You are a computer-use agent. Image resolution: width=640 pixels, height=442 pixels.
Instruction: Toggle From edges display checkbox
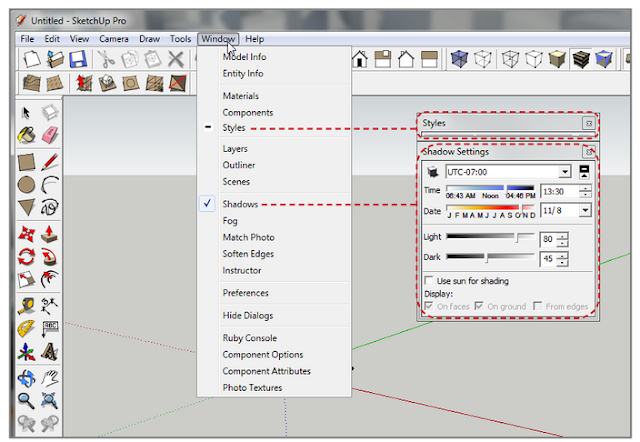tap(538, 306)
